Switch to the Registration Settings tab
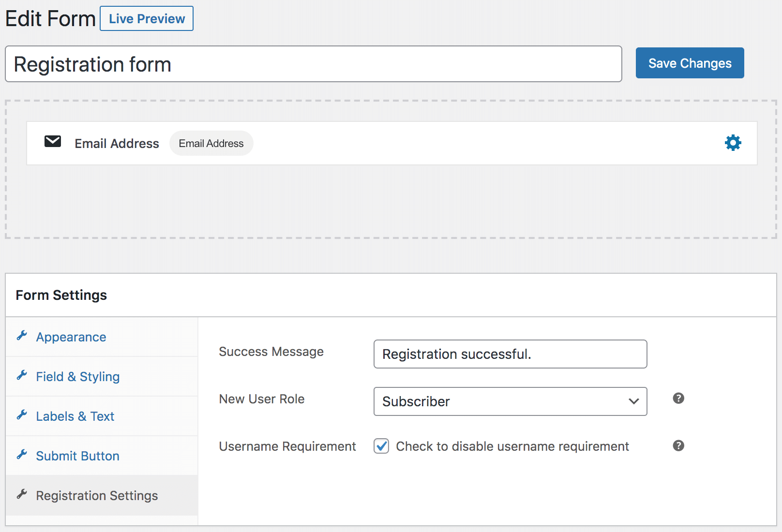 [x=96, y=495]
